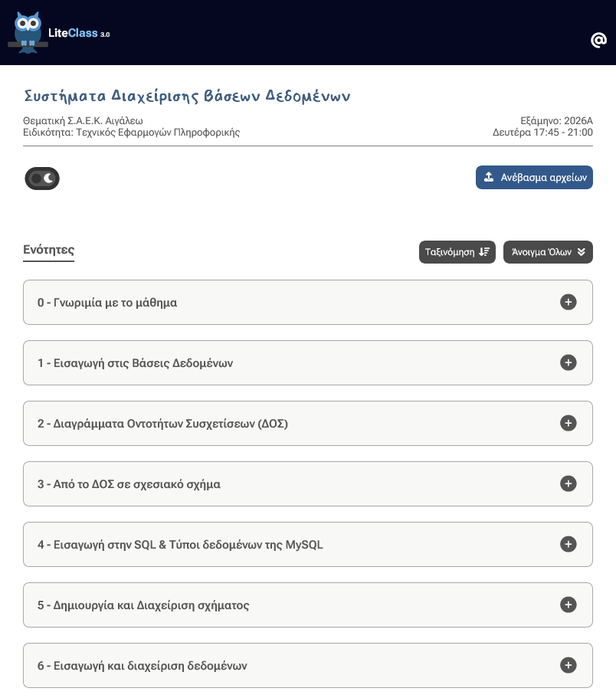Viewport: 616px width, 698px height.
Task: Click the LiteClass 3.0 brand text
Action: click(x=79, y=33)
